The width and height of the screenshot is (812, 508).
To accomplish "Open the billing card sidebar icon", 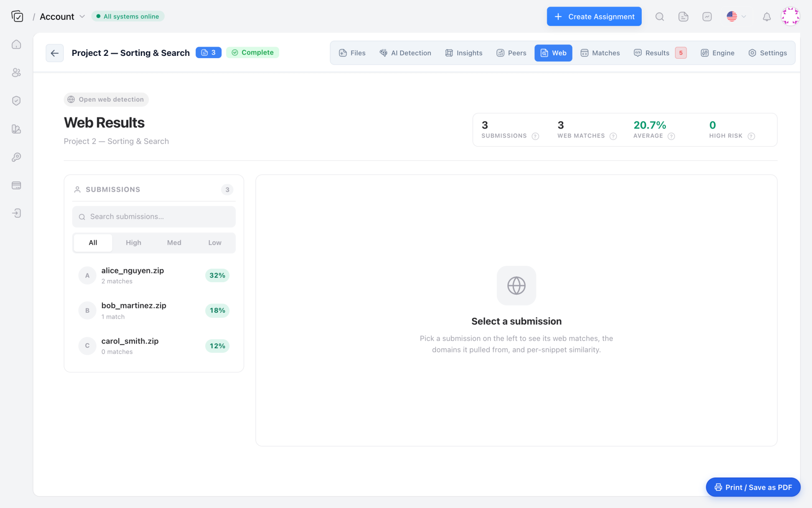I will 17,185.
